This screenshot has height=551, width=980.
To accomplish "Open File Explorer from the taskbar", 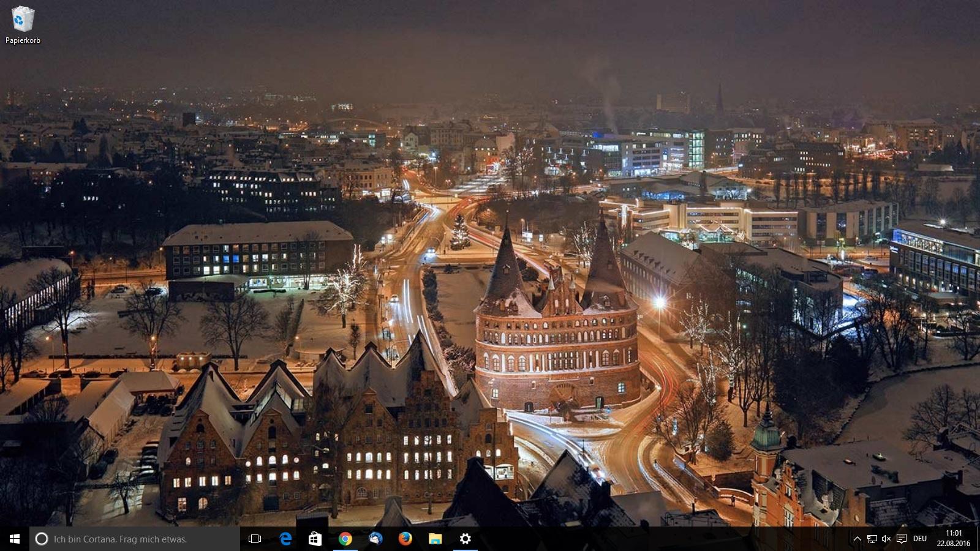I will click(435, 539).
